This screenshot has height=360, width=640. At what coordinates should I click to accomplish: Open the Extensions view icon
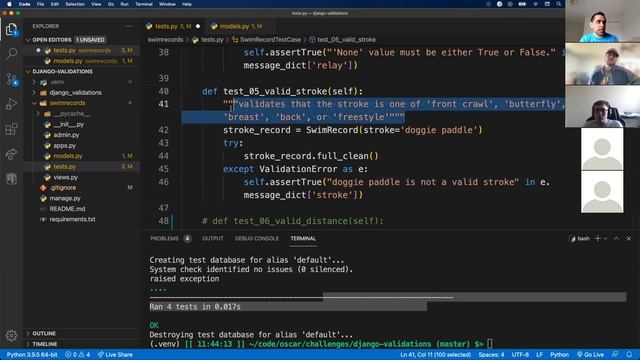[11, 129]
